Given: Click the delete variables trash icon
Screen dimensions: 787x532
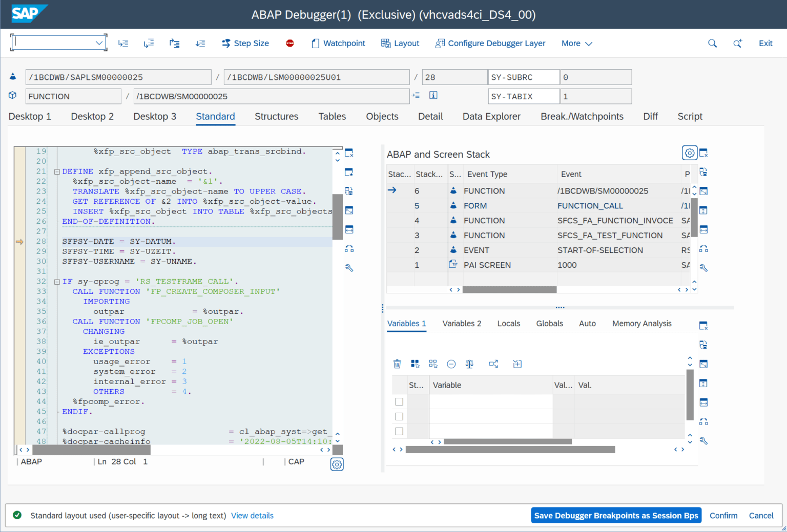Looking at the screenshot, I should pyautogui.click(x=397, y=364).
